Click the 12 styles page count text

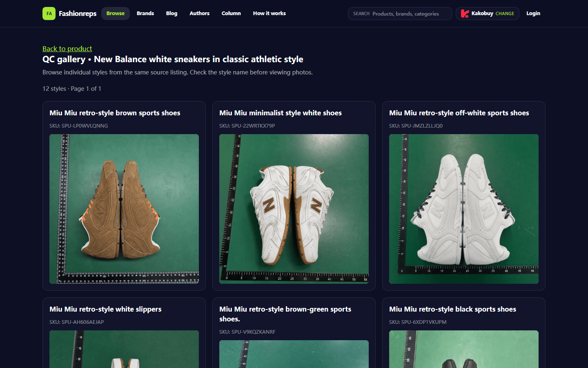[x=72, y=89]
